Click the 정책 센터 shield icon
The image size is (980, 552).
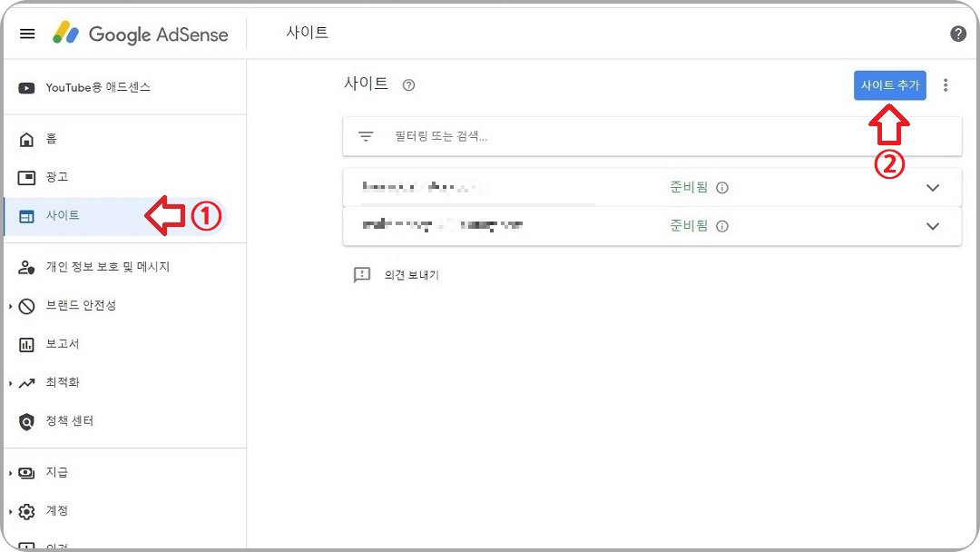[29, 420]
